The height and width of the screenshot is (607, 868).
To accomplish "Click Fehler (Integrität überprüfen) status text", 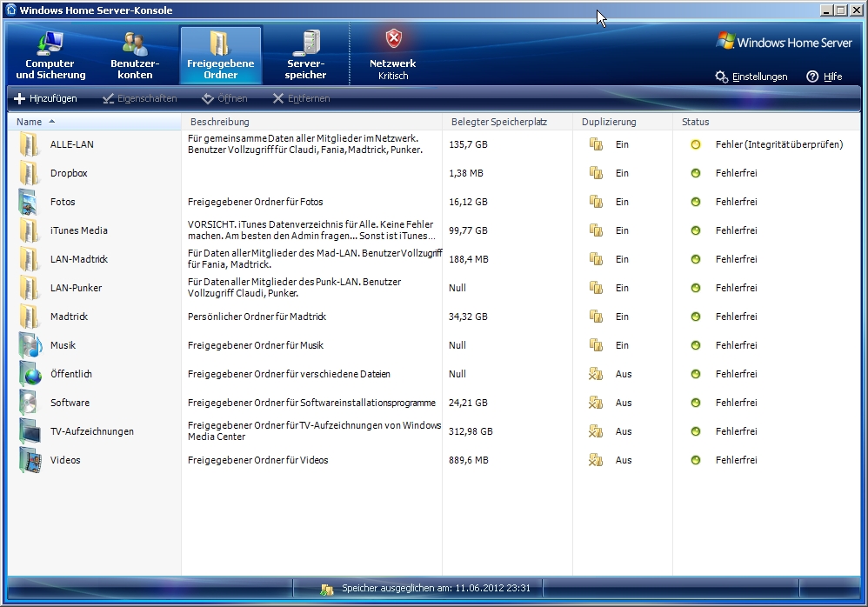I will coord(779,144).
